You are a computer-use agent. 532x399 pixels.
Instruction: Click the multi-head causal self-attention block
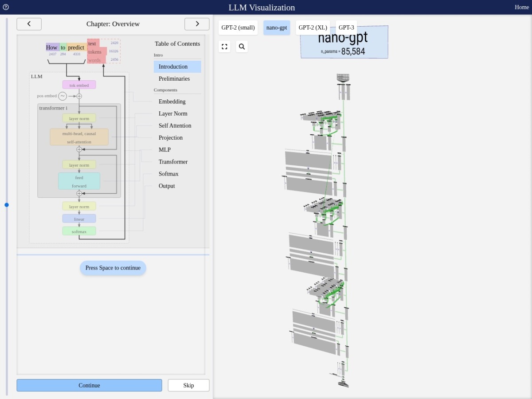[79, 137]
